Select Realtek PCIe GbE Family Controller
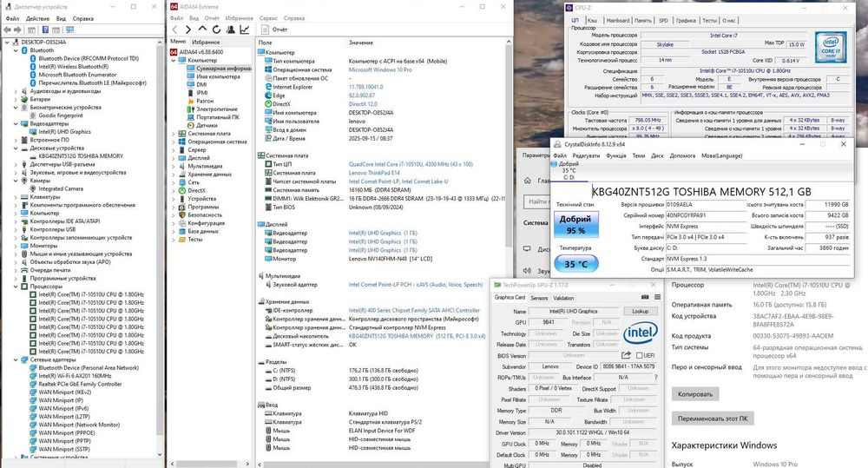The width and height of the screenshot is (868, 468). point(80,384)
